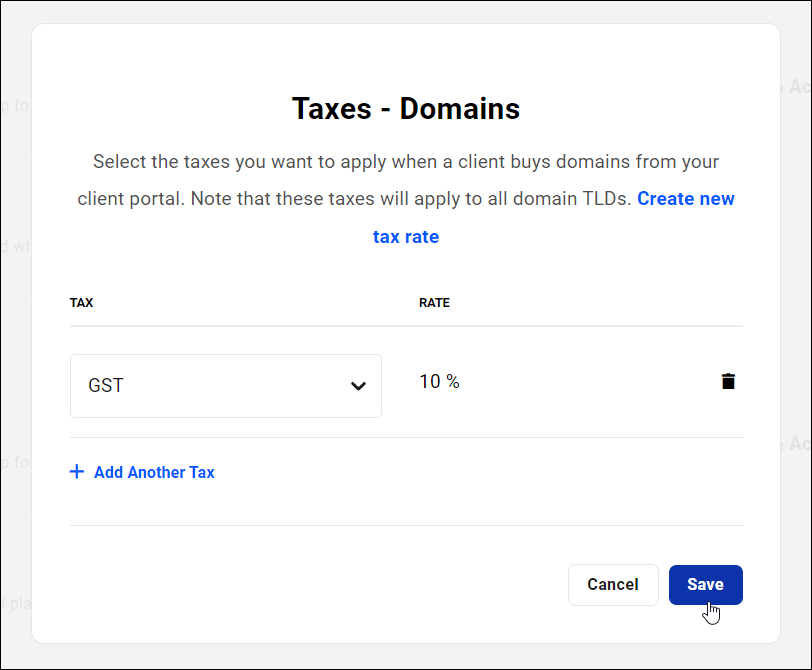Image resolution: width=812 pixels, height=670 pixels.
Task: Open the GST tax dropdown
Action: (225, 386)
